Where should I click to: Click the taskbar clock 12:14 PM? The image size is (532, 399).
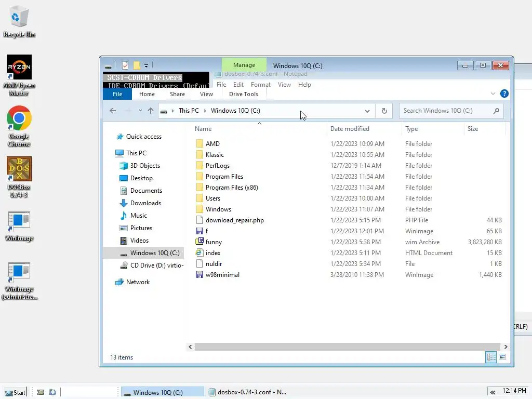click(x=514, y=391)
